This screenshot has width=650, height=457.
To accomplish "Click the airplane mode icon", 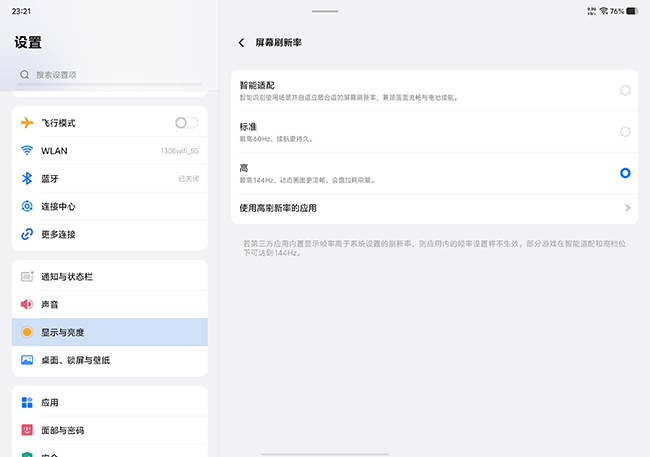I will 27,123.
